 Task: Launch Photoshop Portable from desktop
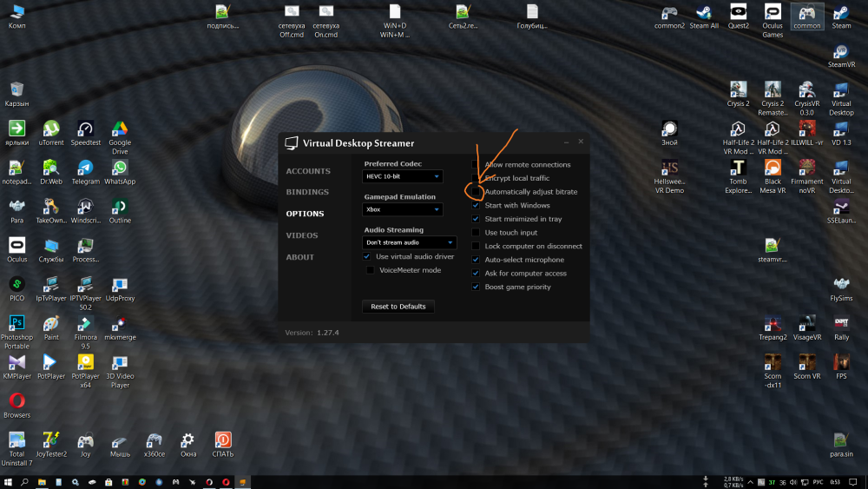pyautogui.click(x=16, y=332)
